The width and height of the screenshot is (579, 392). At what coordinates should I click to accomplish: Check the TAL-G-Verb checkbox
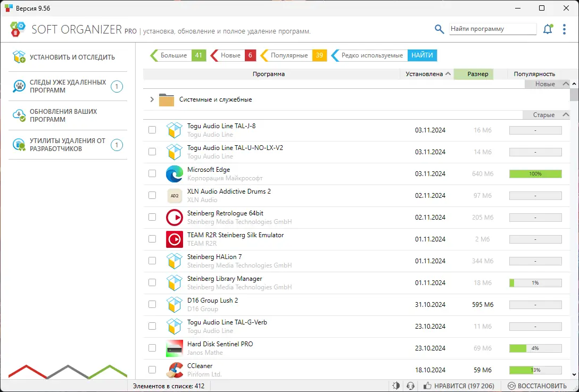point(152,326)
